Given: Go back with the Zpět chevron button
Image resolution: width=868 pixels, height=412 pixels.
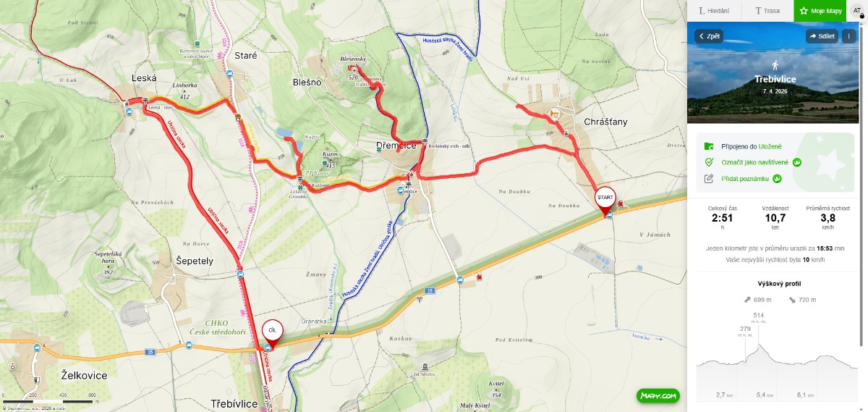Looking at the screenshot, I should 709,35.
